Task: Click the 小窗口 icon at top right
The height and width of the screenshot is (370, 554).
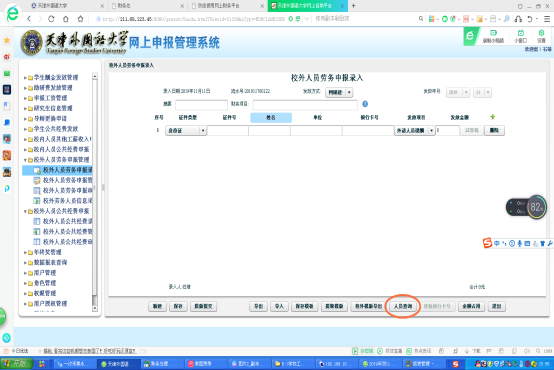Action: pyautogui.click(x=520, y=36)
